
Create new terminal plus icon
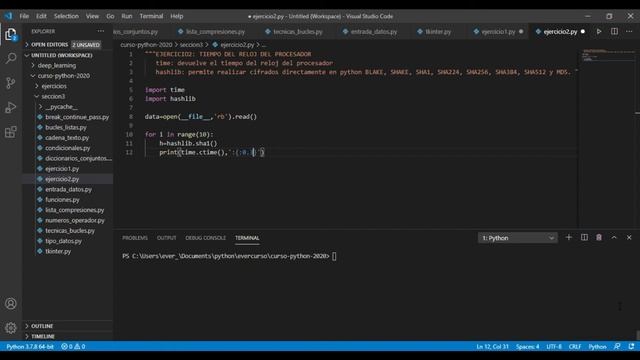[x=569, y=238]
